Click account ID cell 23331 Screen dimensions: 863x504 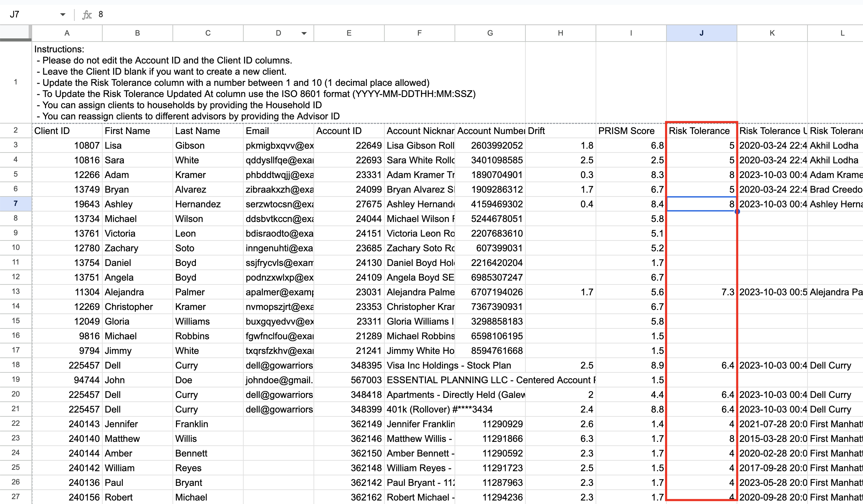click(349, 175)
